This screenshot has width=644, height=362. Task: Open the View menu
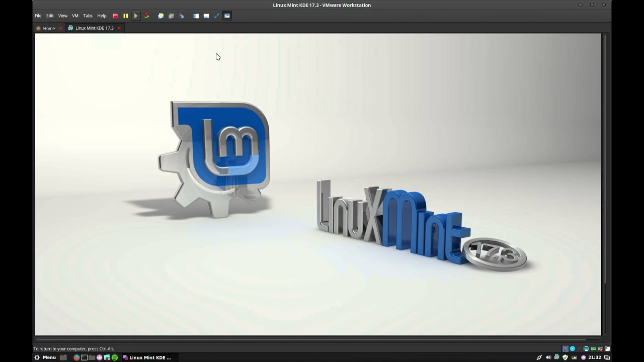pyautogui.click(x=62, y=16)
